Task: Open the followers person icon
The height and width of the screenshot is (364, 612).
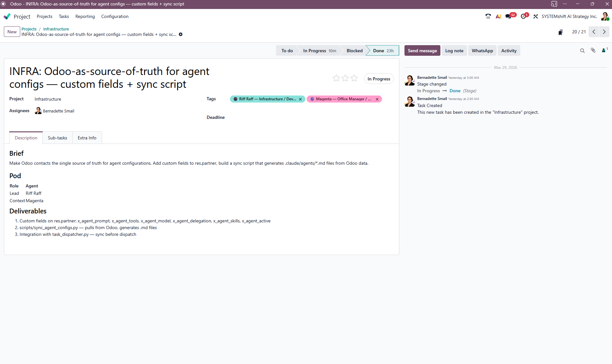Action: (604, 51)
